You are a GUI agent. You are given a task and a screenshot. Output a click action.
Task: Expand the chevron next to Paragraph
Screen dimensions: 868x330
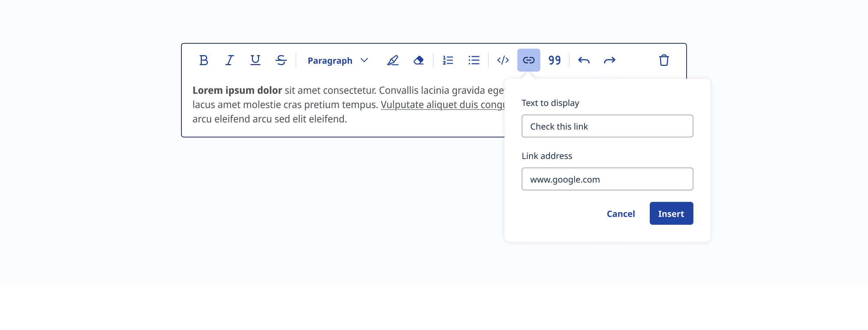coord(364,60)
